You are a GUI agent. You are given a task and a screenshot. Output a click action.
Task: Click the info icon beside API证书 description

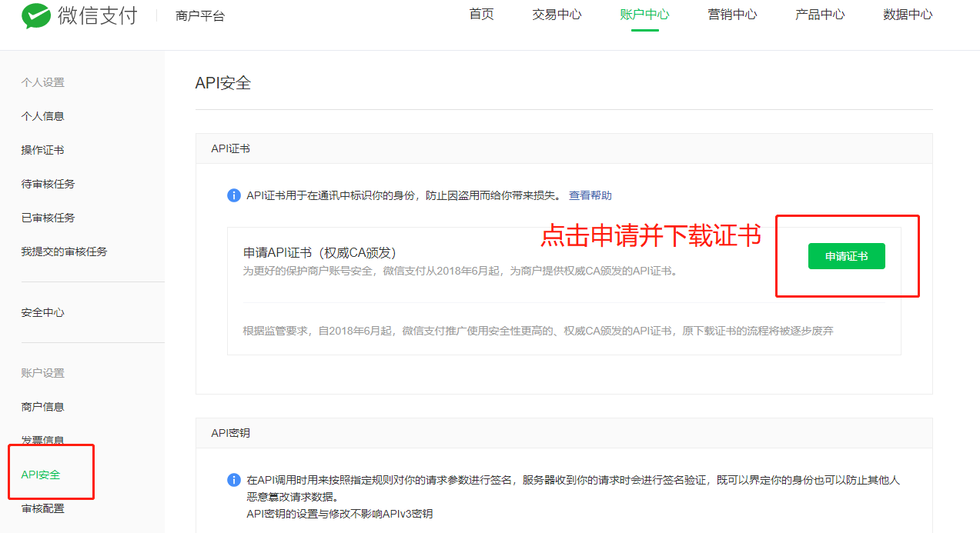click(x=234, y=195)
